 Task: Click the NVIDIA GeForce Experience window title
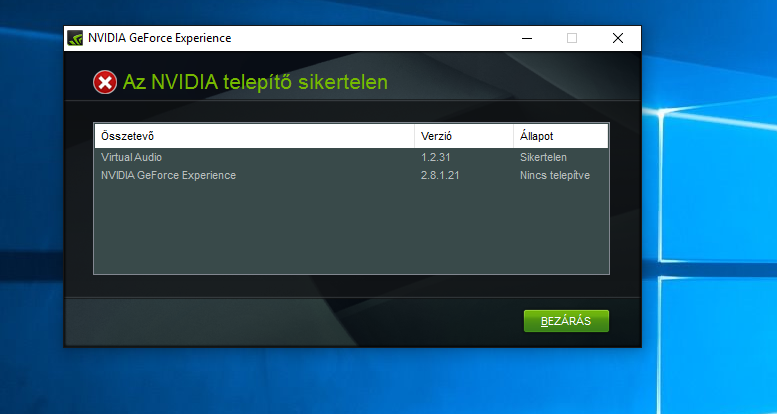tap(160, 38)
